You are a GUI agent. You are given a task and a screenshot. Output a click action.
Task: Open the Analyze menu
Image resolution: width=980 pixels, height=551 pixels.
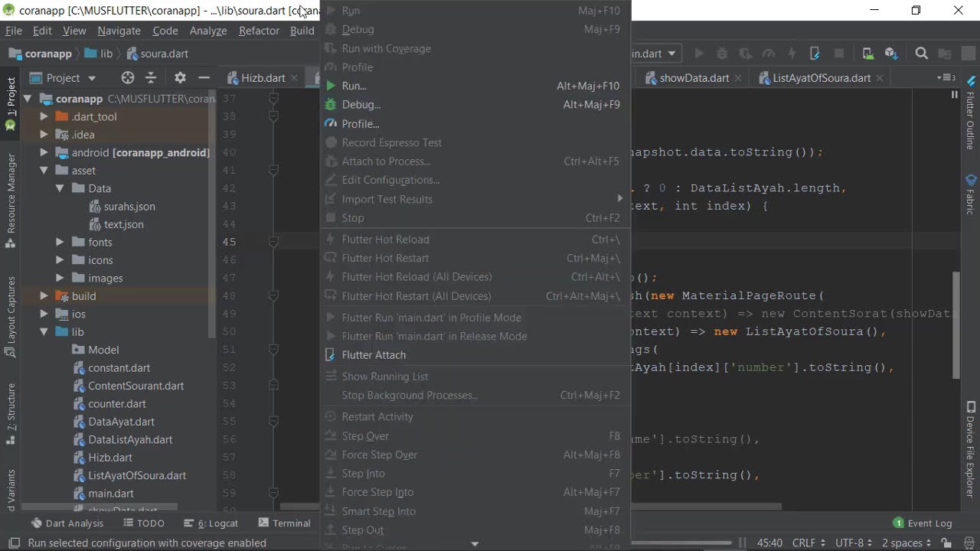(x=208, y=31)
